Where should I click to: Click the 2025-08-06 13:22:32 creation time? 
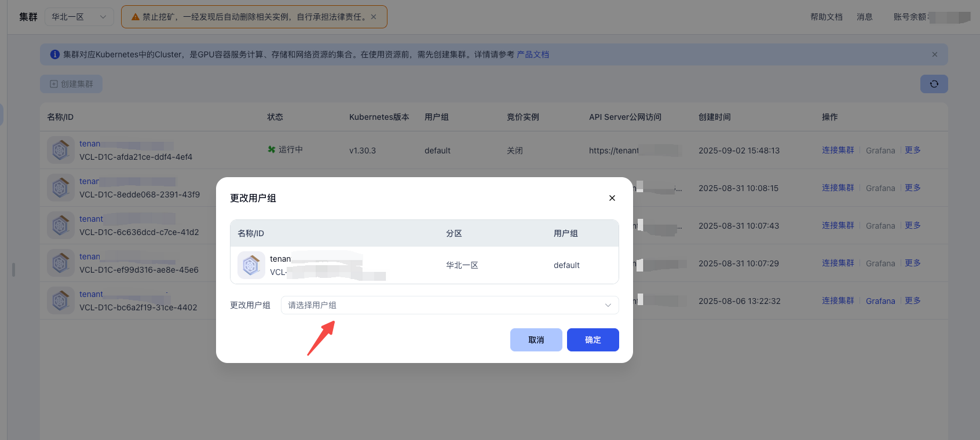[x=740, y=301]
